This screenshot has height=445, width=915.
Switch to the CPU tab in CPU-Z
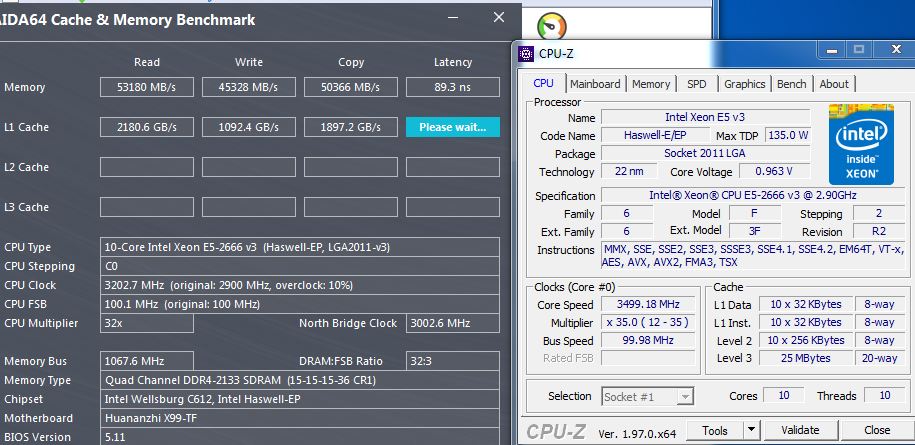point(543,83)
